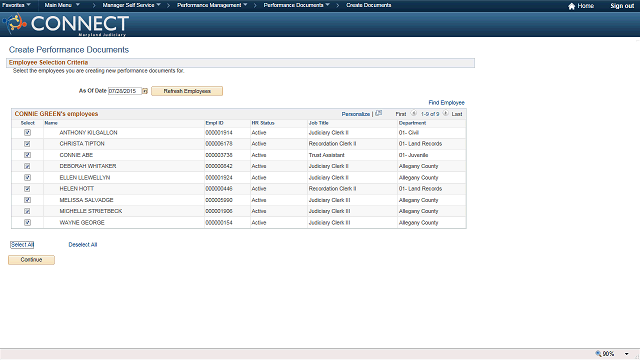
Task: Toggle checkbox for CHRISTA TIPTON
Action: pos(27,144)
